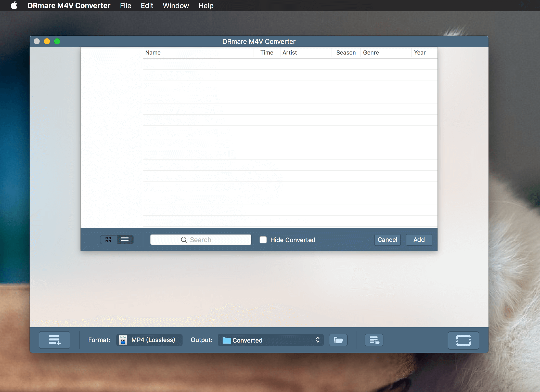
Task: Click the MP4 format file icon
Action: (x=123, y=340)
